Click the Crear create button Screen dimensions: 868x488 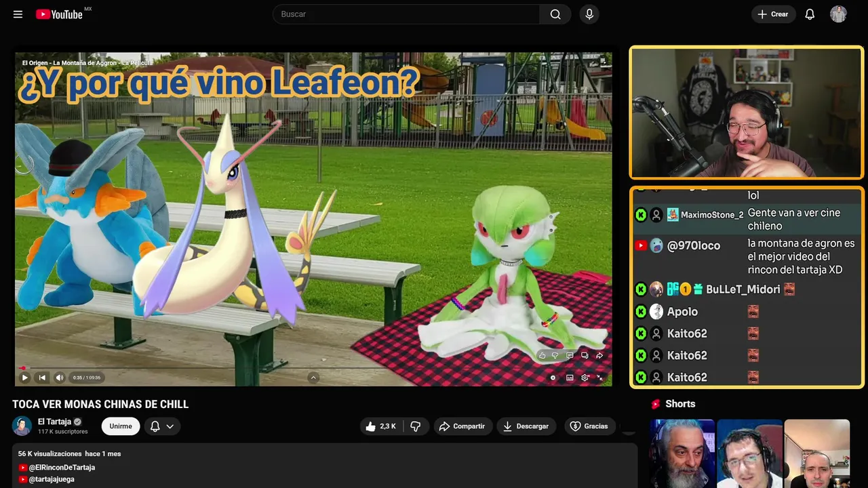point(773,14)
